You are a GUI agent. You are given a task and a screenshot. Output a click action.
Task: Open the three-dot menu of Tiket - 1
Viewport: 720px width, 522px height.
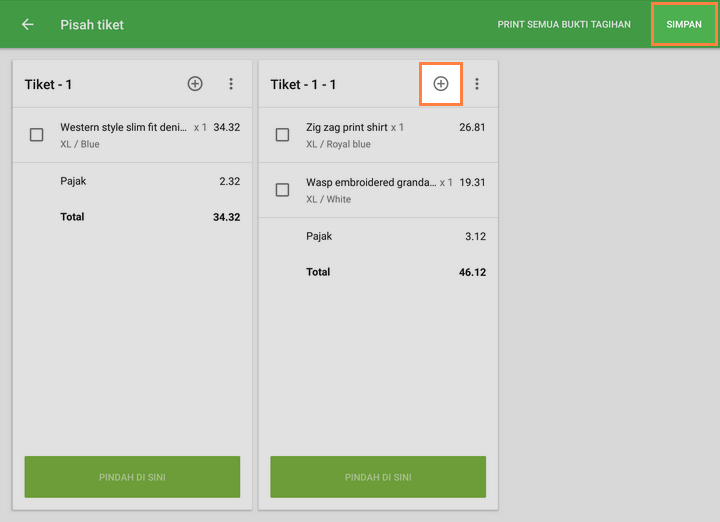[231, 84]
